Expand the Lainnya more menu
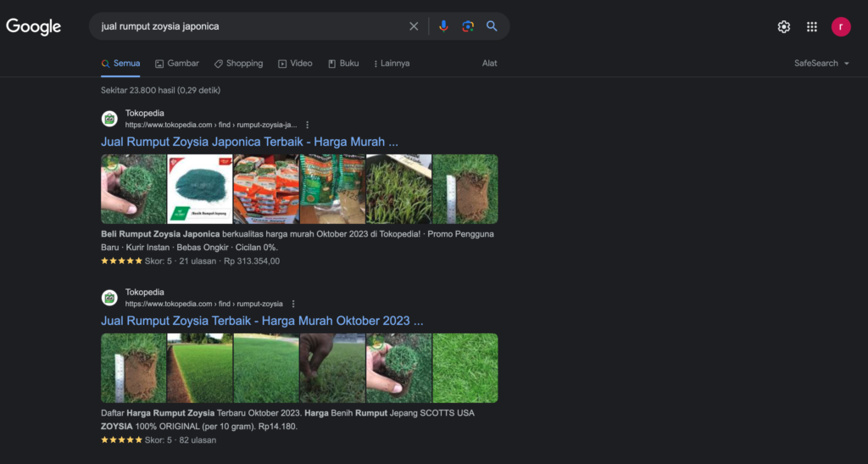Image resolution: width=868 pixels, height=464 pixels. pos(390,64)
